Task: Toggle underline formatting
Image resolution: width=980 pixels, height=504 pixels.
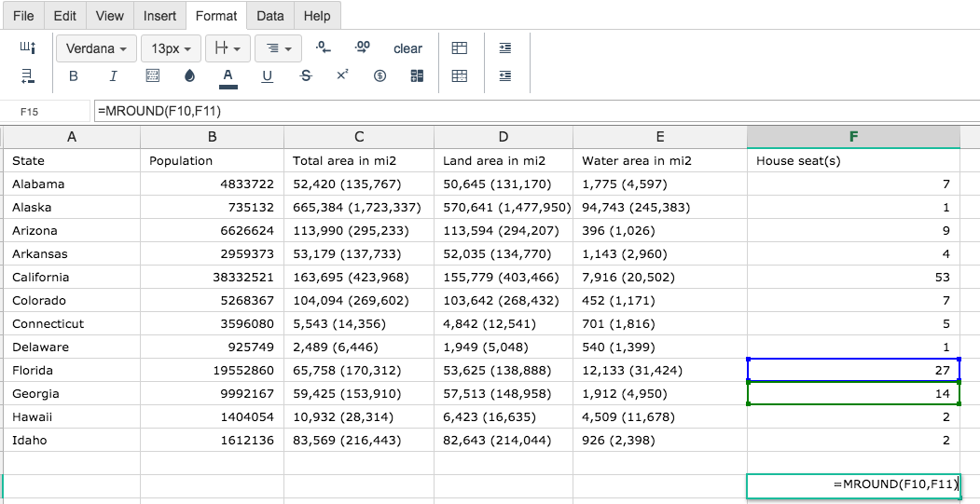Action: click(x=267, y=76)
